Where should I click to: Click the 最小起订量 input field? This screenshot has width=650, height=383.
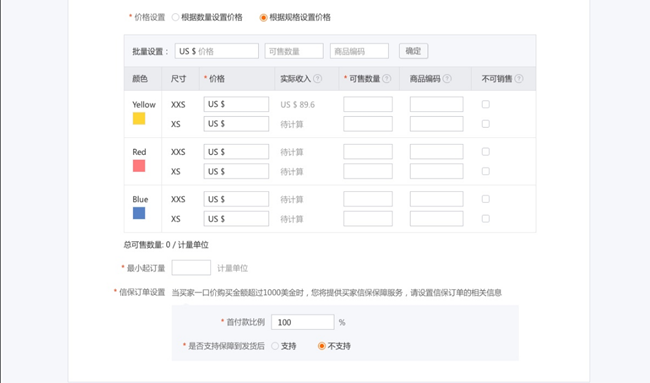point(191,268)
